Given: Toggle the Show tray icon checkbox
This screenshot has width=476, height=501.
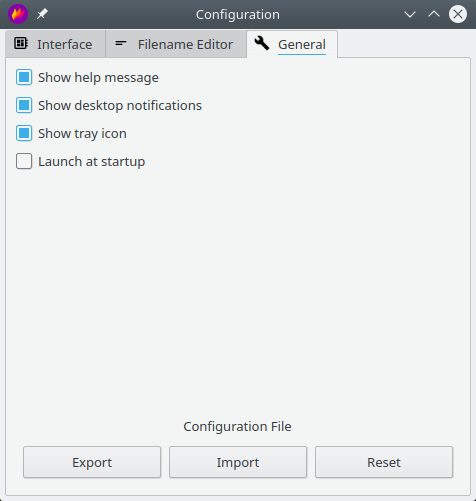Looking at the screenshot, I should click(24, 133).
